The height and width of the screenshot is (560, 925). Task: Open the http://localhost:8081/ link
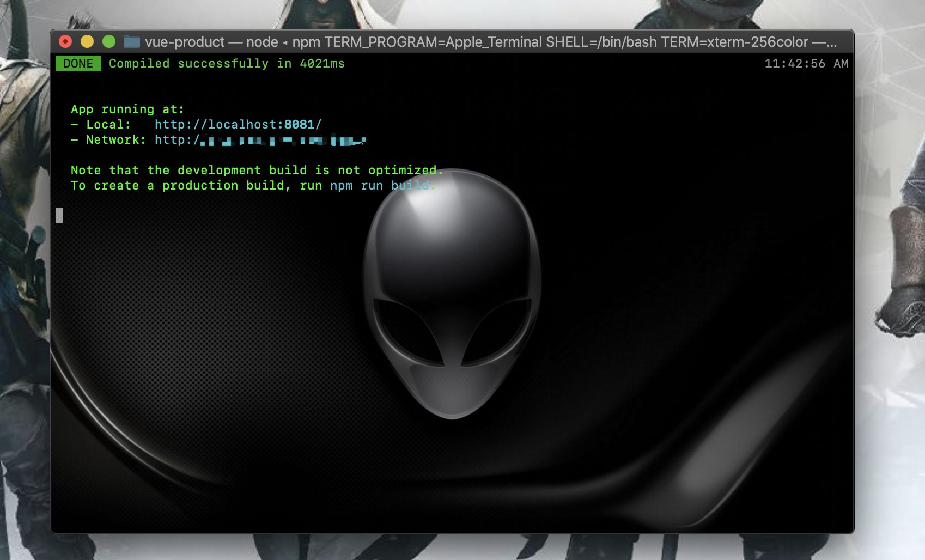(x=238, y=124)
